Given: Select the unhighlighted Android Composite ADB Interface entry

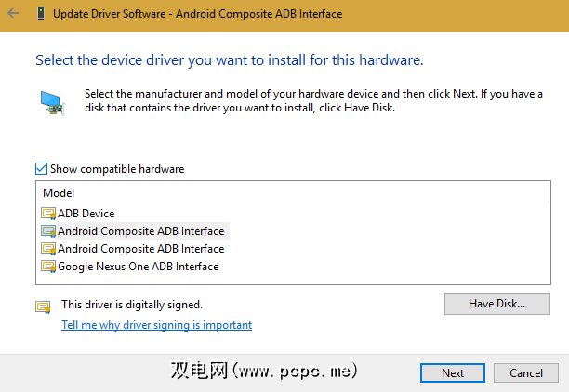Looking at the screenshot, I should (x=140, y=249).
